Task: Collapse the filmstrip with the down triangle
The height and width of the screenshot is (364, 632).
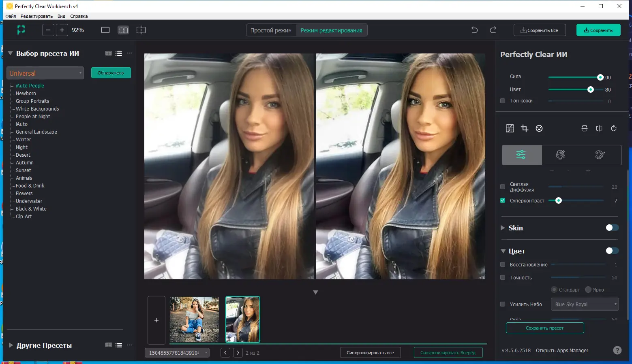Action: pos(315,292)
